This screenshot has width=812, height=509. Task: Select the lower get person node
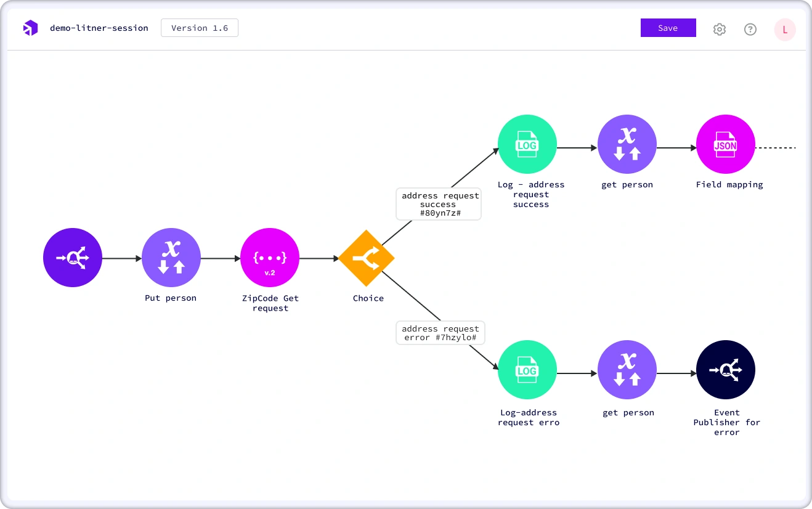(627, 370)
